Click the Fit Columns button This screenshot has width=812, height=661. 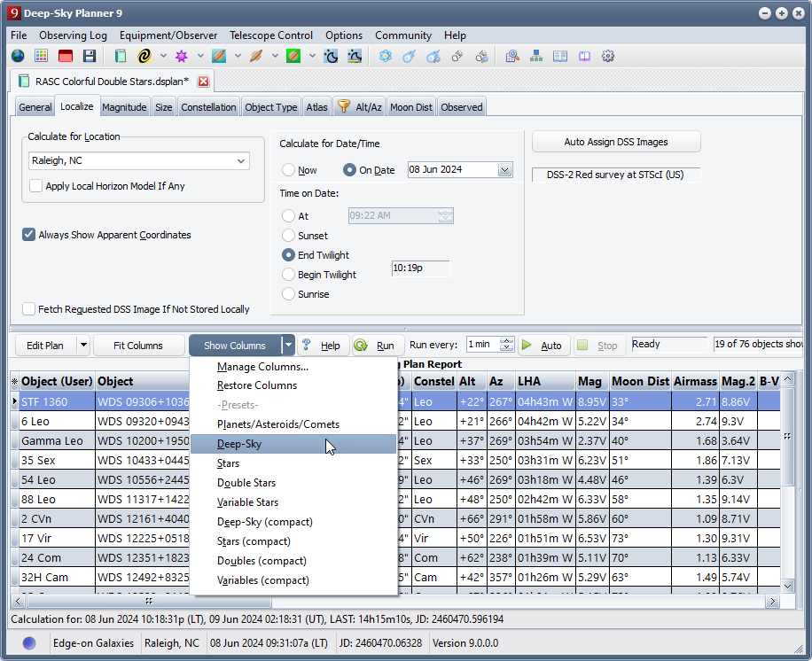tap(138, 346)
